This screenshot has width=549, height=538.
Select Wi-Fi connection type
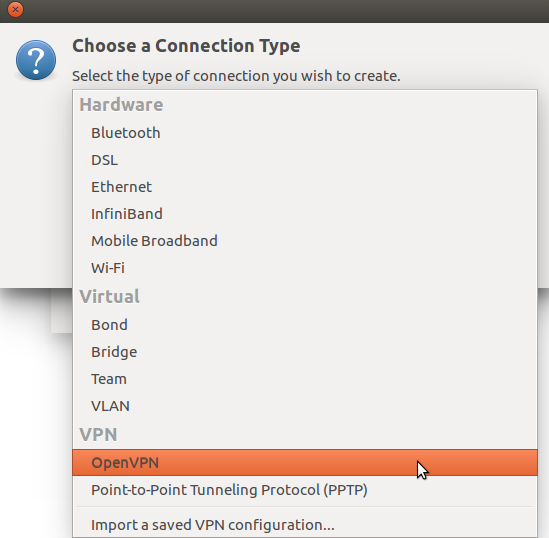click(305, 268)
